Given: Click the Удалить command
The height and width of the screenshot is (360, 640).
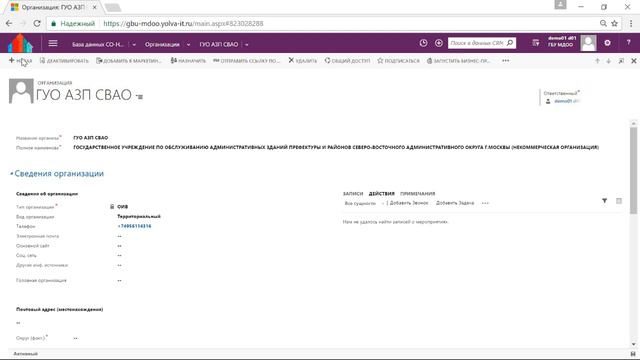Looking at the screenshot, I should (x=302, y=61).
